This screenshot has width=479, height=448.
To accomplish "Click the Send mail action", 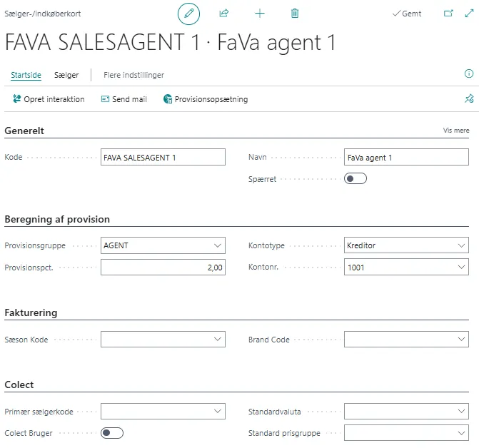I will click(124, 99).
